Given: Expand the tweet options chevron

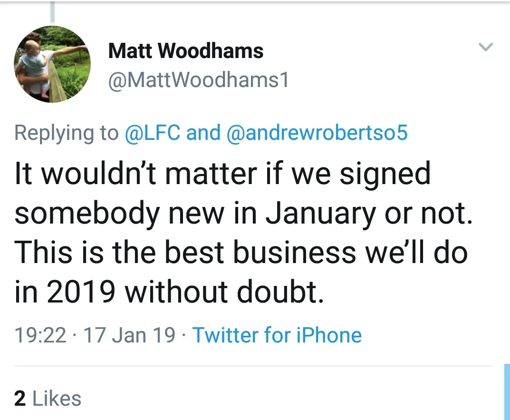Looking at the screenshot, I should (x=485, y=47).
